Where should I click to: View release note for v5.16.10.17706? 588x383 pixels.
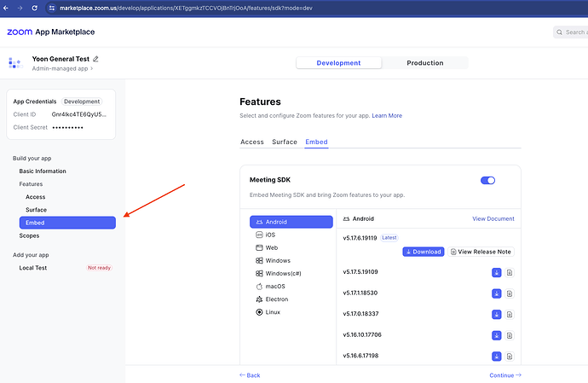510,335
